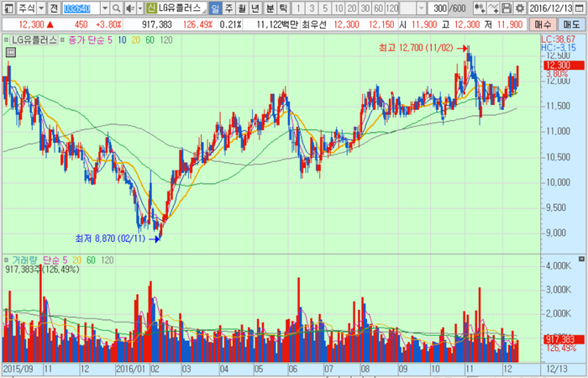This screenshot has width=588, height=378.
Task: Click the 60-day moving average color label
Action: (x=149, y=40)
